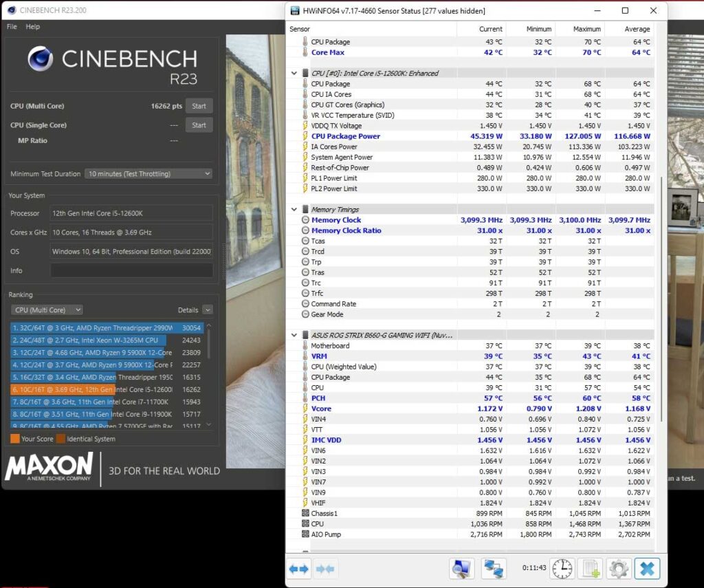Click the thermometer icon beside Core Max

click(x=305, y=52)
